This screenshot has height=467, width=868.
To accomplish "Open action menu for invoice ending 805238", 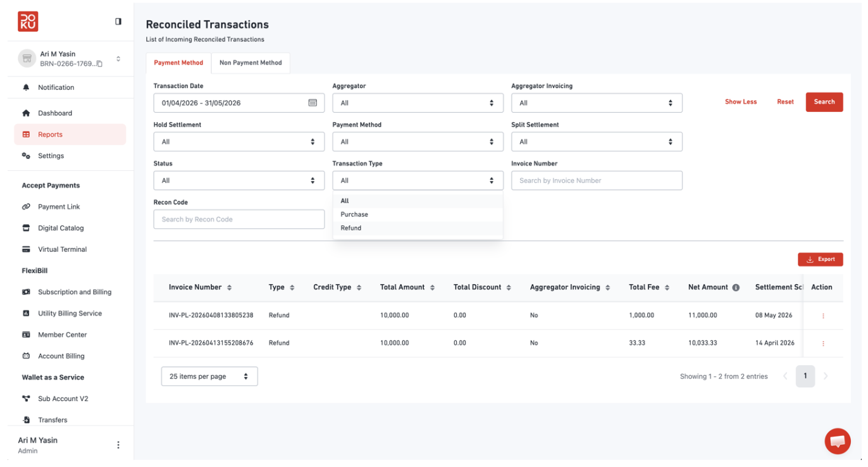I will pyautogui.click(x=823, y=316).
